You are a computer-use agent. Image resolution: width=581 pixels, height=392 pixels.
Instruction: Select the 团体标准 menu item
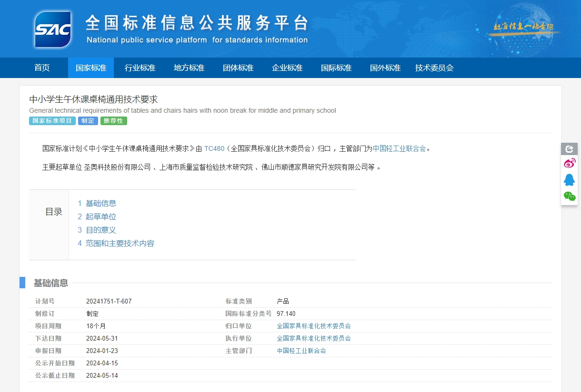238,68
